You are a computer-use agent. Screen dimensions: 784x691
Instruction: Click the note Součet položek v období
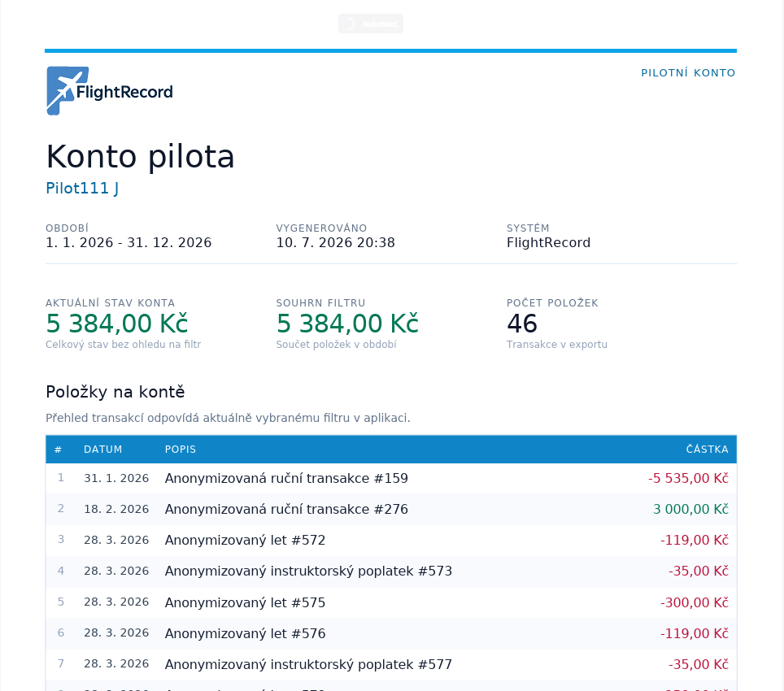pyautogui.click(x=336, y=344)
